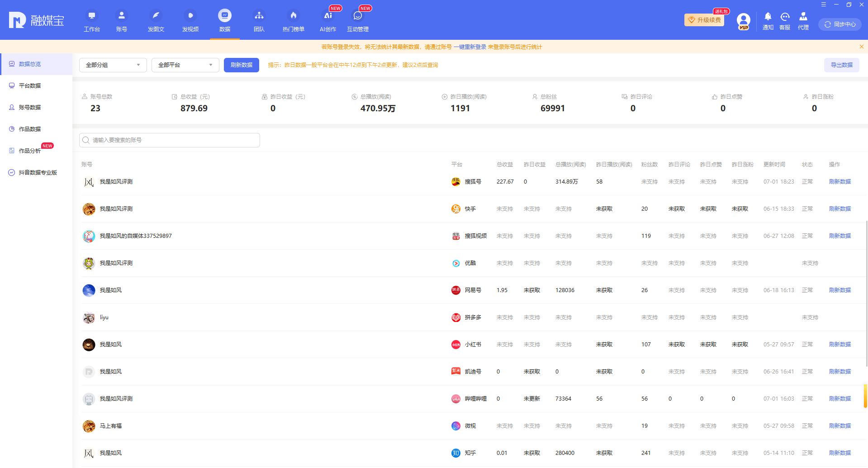Click the 知乎 platform icon

[x=456, y=453]
